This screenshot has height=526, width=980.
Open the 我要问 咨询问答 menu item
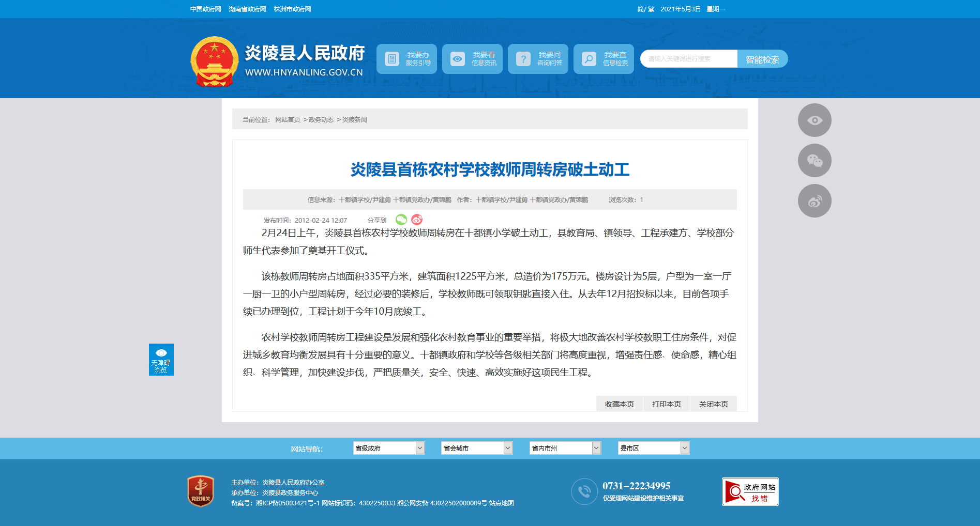538,59
